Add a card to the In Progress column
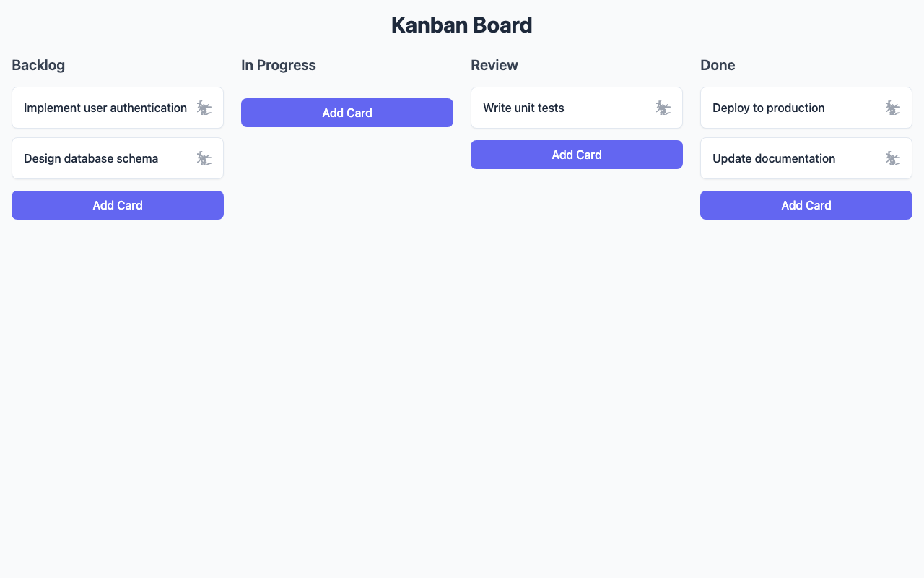Viewport: 924px width, 578px height. tap(347, 113)
